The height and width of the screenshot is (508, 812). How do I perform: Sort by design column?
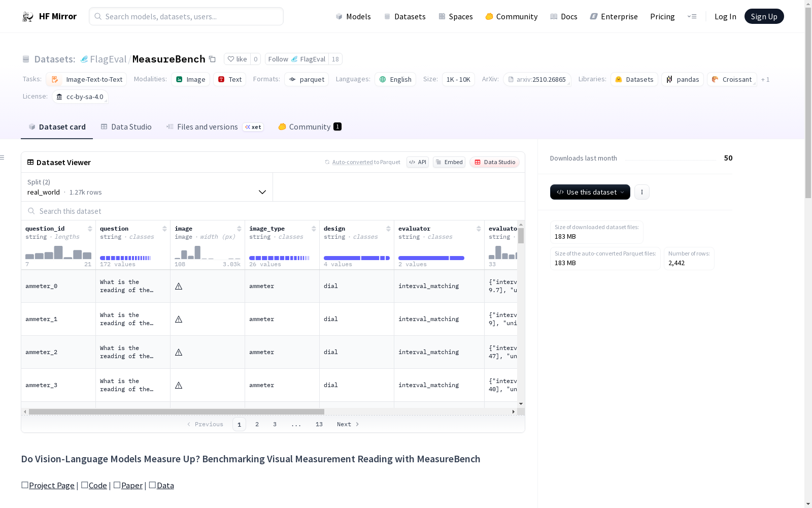[388, 229]
